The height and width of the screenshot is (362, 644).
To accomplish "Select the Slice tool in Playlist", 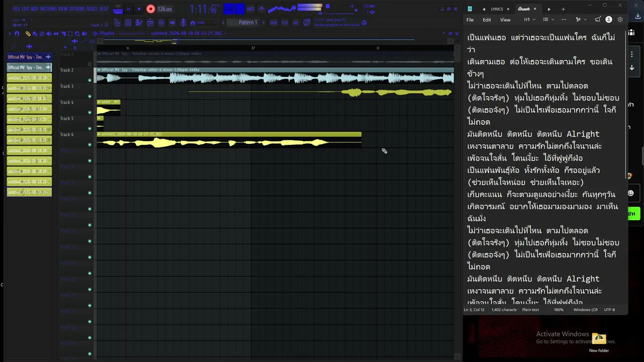I will (x=63, y=34).
